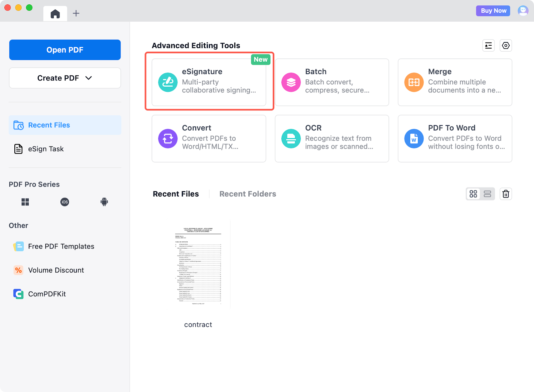This screenshot has height=392, width=534.
Task: Switch to grid view layout
Action: 473,194
